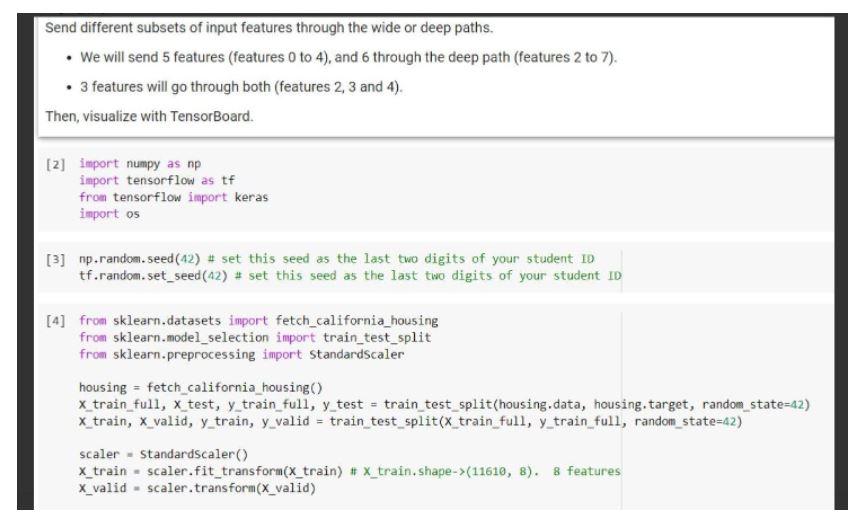Click the bullet 'We will send 5 features'
This screenshot has height=515, width=862.
(x=349, y=58)
